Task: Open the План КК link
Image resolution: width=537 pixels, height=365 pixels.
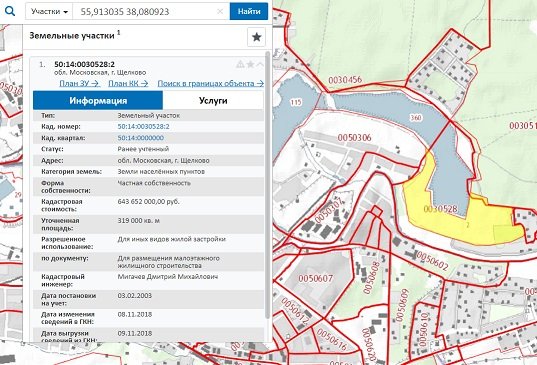Action: click(x=128, y=83)
